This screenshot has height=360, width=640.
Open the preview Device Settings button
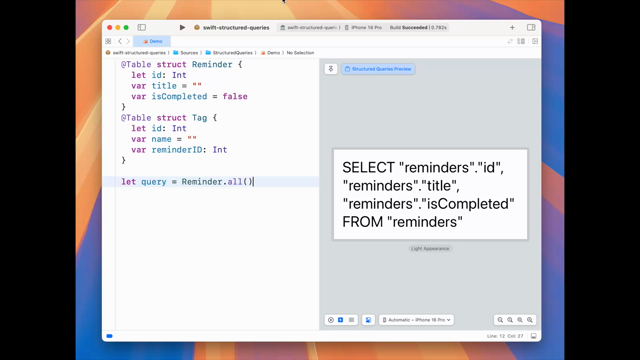(x=368, y=320)
